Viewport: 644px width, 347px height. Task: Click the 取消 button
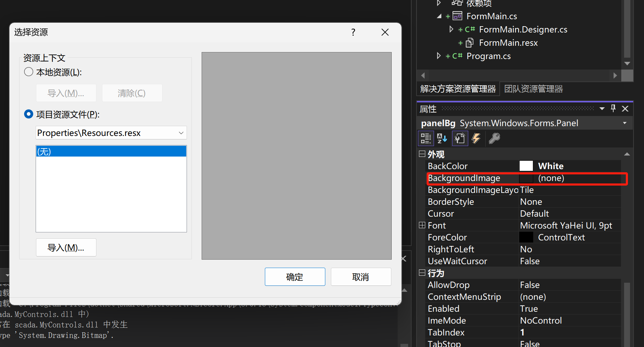361,277
